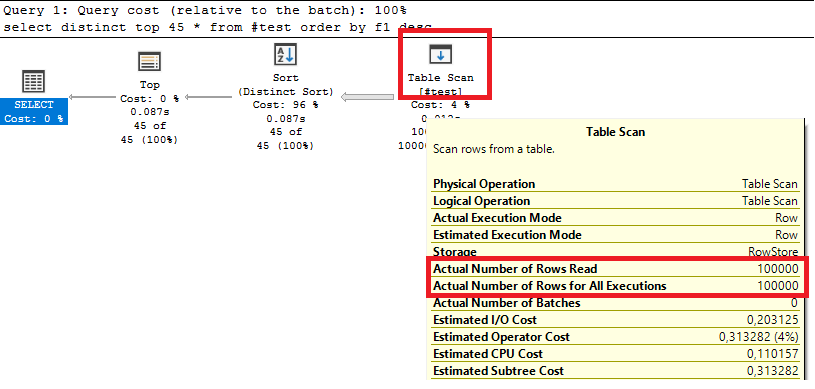This screenshot has height=389, width=815.
Task: Click the value 0,203125
Action: point(772,320)
